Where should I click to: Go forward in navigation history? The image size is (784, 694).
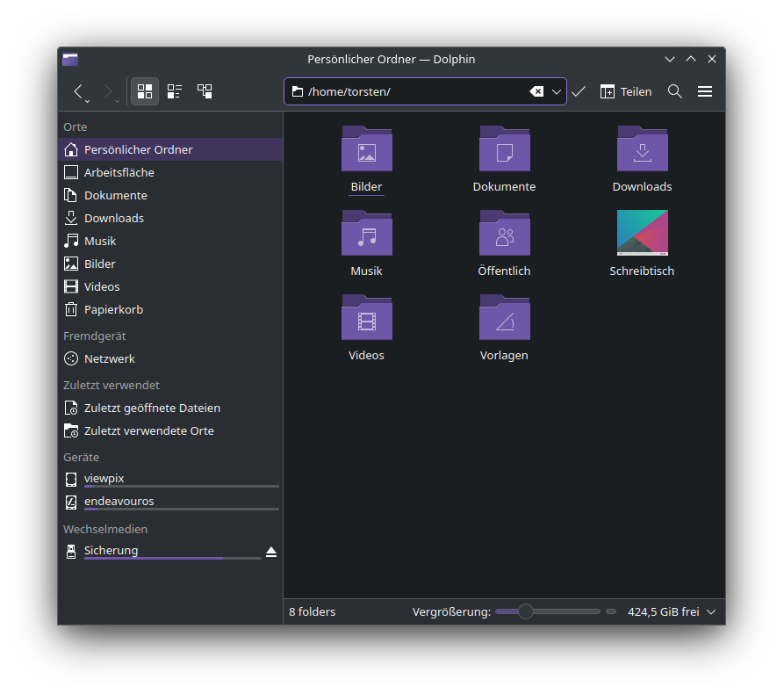(x=107, y=91)
